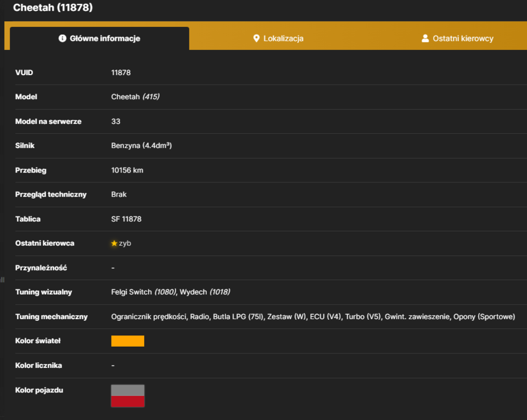Click the Wydech (1018) tuning entry
Viewport: 527px width, 420px height.
pos(205,292)
